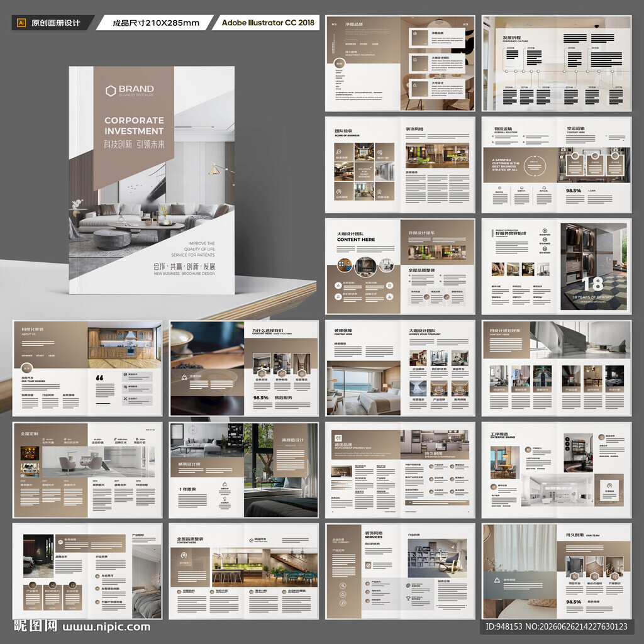Click the 'www.nipic.com' watermark link

point(106,627)
